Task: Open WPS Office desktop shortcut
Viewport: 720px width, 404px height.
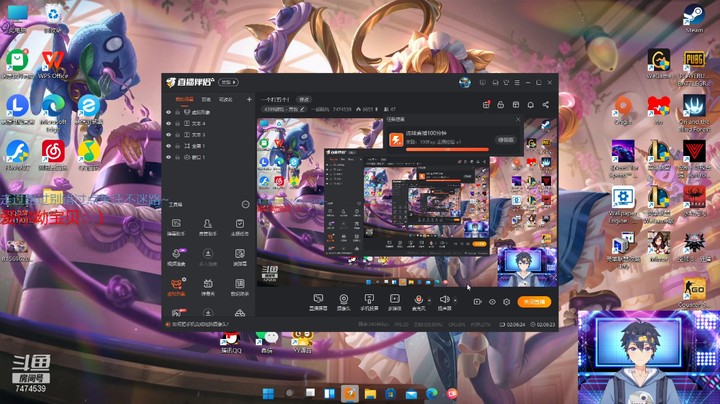Action: point(53,64)
